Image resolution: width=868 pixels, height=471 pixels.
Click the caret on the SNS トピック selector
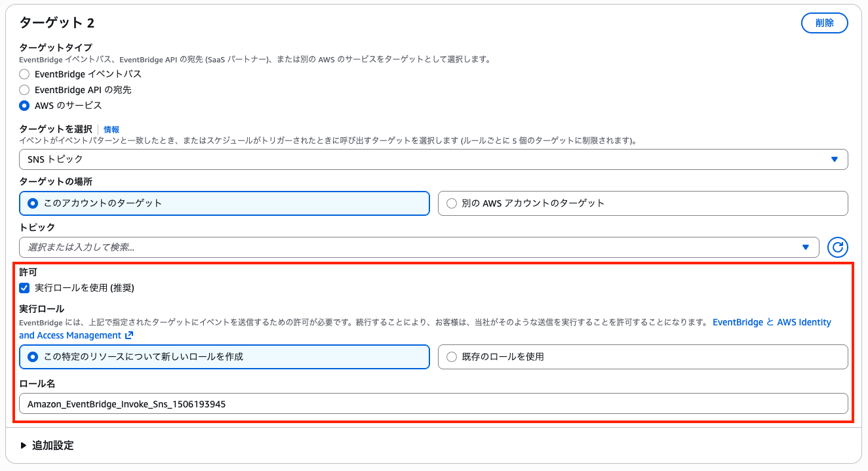coord(834,159)
